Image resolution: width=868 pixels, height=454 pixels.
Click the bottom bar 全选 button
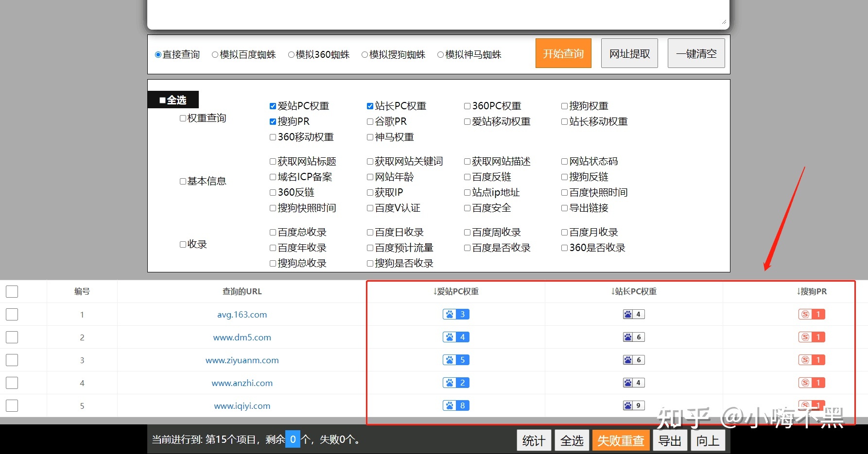(x=572, y=440)
